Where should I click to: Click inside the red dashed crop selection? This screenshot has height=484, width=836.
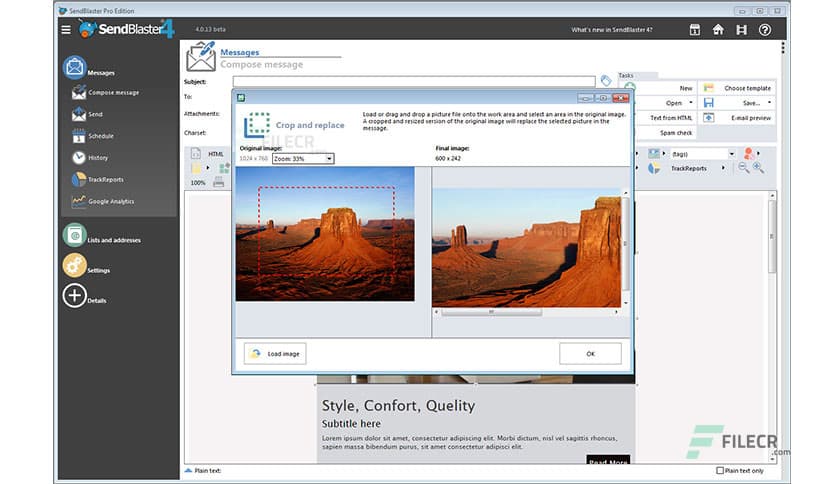pyautogui.click(x=326, y=231)
